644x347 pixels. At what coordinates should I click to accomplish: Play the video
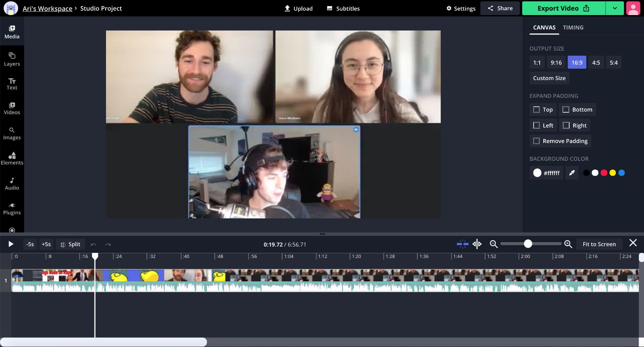click(11, 244)
